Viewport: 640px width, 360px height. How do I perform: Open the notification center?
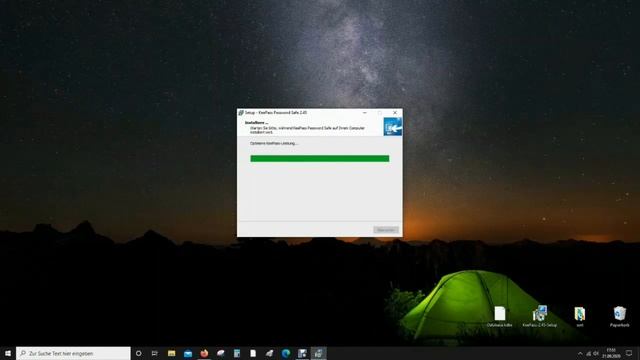click(629, 353)
